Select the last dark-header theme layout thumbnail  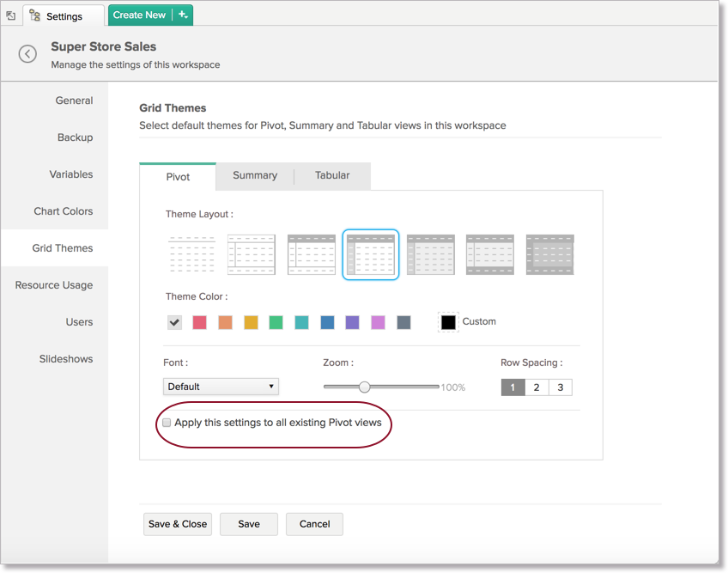[549, 254]
